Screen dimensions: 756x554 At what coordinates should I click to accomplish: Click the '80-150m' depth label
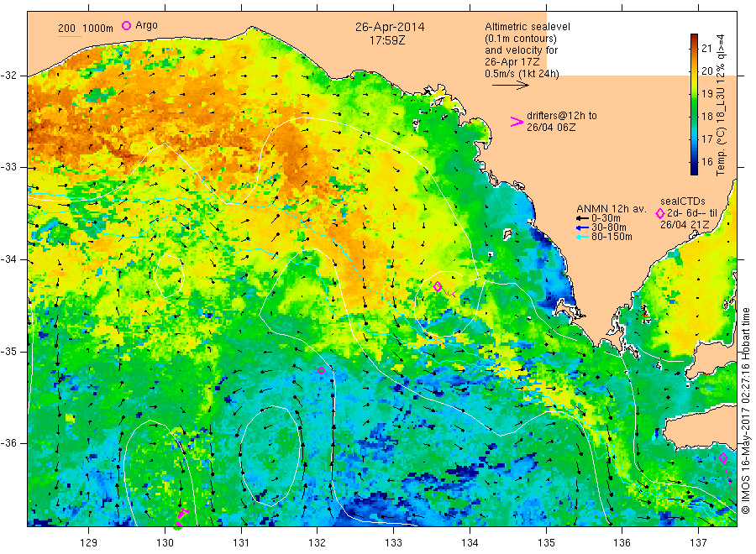coord(612,237)
